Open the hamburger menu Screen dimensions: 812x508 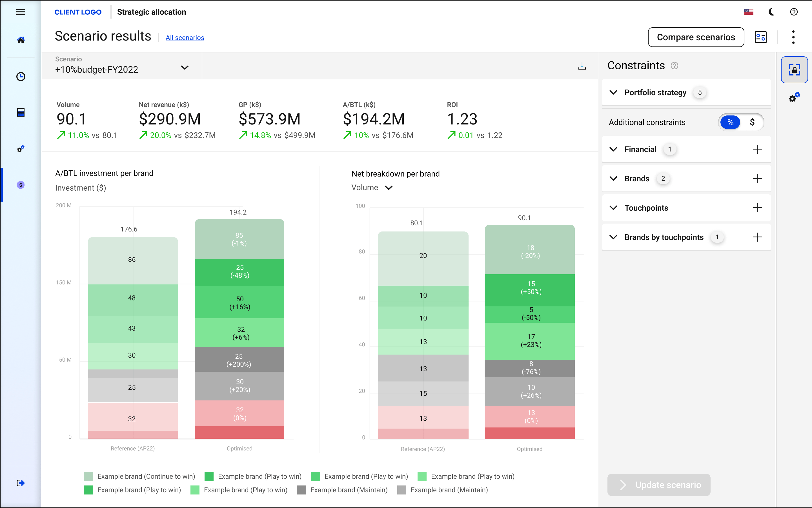(x=21, y=12)
